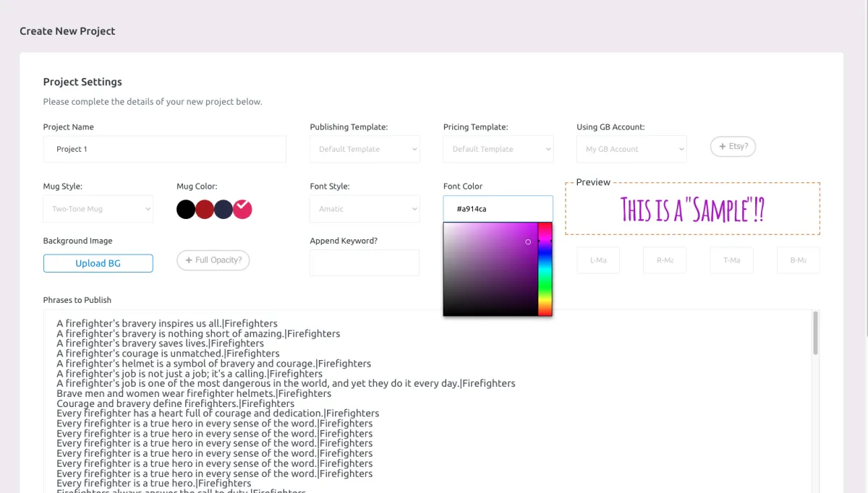
Task: Click line "Brave men and women wear firefighter helmets"
Action: 194,394
